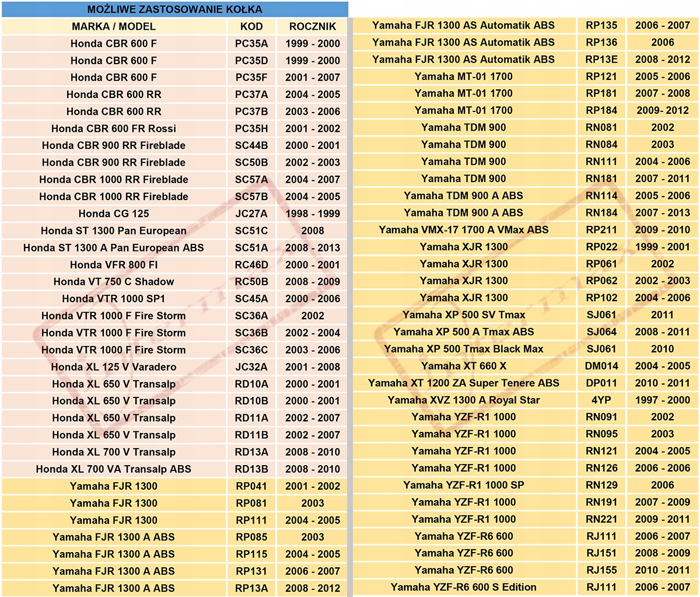Screen dimensions: 700x597
Task: Select code RP121 for Yamaha MT-01
Action: click(x=601, y=76)
